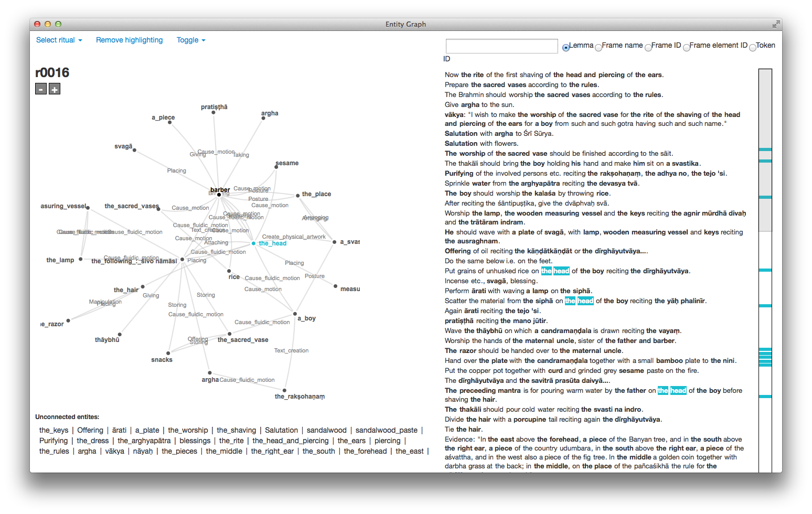Zoom in graph with plus button
The width and height of the screenshot is (812, 514).
[x=55, y=89]
